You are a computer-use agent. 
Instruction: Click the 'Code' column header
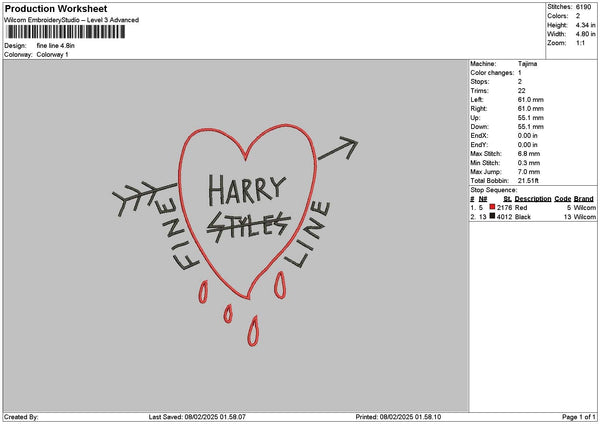[x=562, y=199]
